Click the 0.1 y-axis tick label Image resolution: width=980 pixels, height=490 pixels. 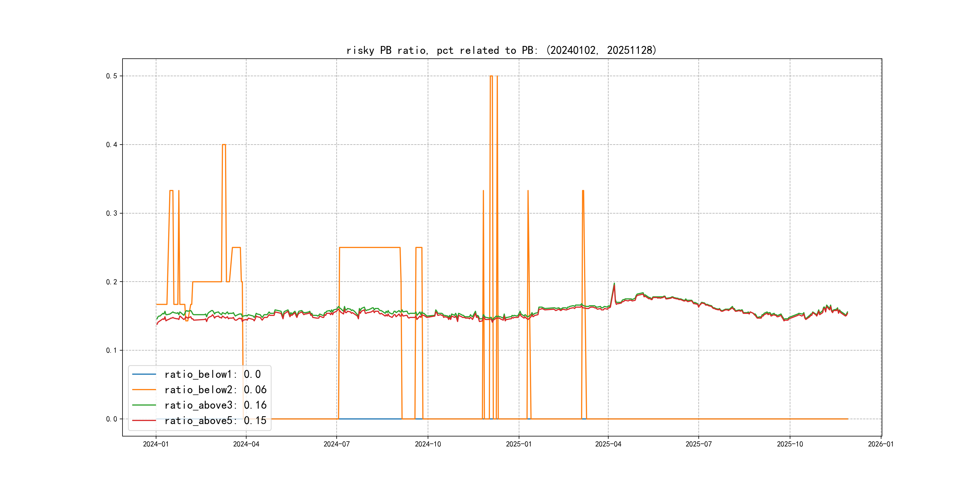click(112, 350)
